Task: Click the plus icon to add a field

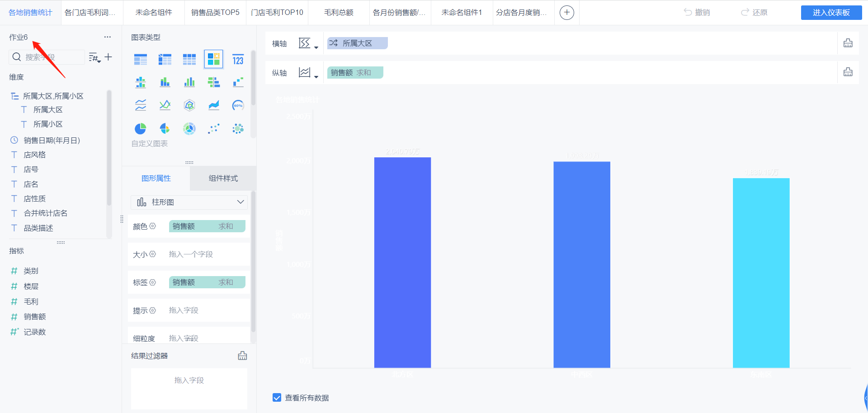Action: [x=108, y=57]
